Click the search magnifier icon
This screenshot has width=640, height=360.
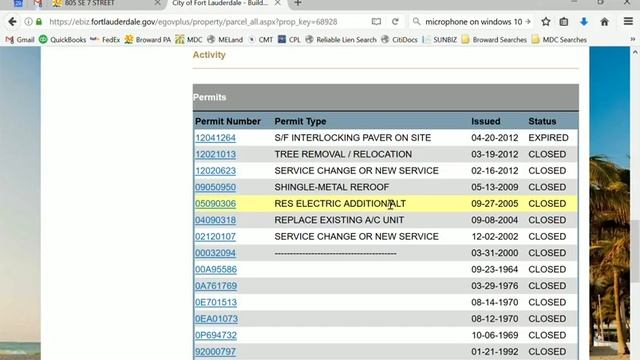point(416,21)
